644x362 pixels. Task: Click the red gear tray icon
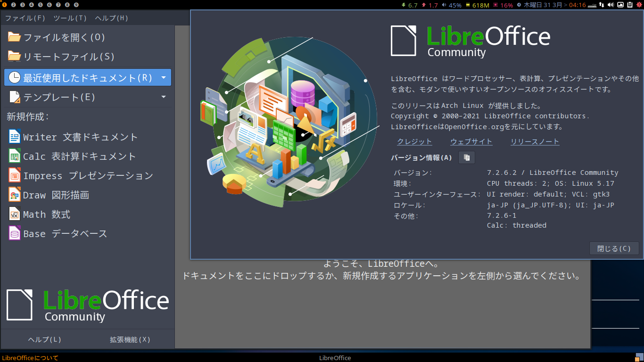point(639,5)
